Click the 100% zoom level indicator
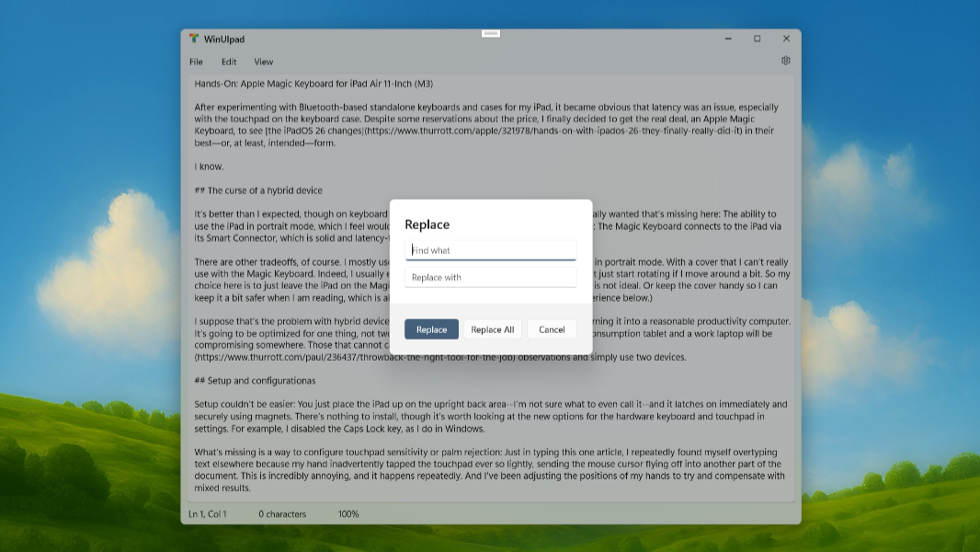Image resolution: width=980 pixels, height=552 pixels. 348,513
